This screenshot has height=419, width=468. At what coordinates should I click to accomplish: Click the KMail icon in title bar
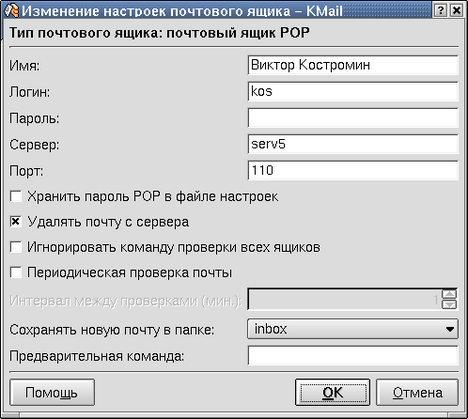coord(12,10)
